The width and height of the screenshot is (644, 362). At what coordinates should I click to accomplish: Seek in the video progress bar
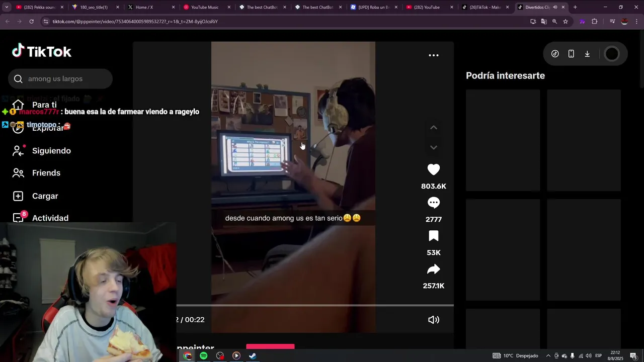pyautogui.click(x=315, y=305)
